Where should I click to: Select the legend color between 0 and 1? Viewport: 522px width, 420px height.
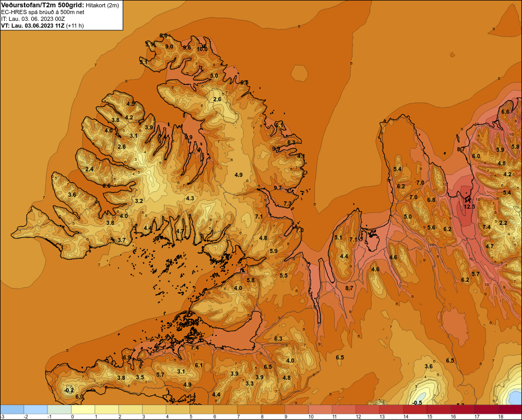tap(83, 409)
